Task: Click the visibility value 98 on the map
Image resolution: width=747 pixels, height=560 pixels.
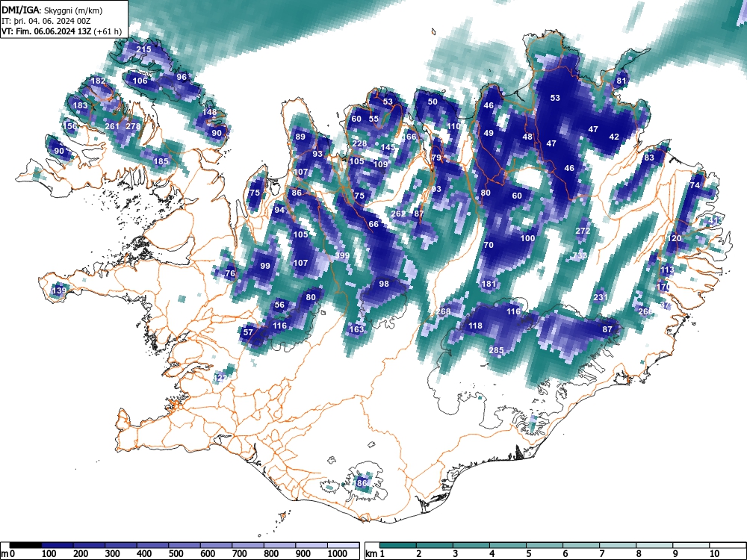Action: point(384,283)
